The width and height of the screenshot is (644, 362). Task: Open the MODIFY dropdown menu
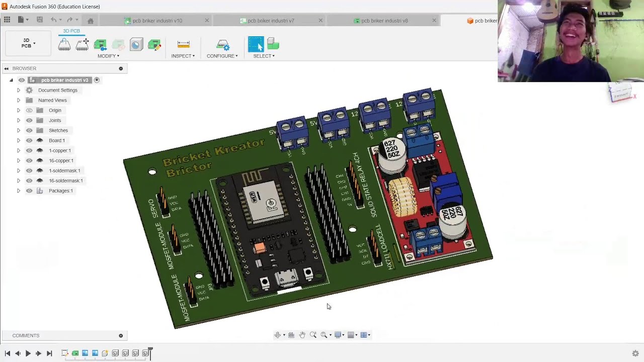point(109,56)
